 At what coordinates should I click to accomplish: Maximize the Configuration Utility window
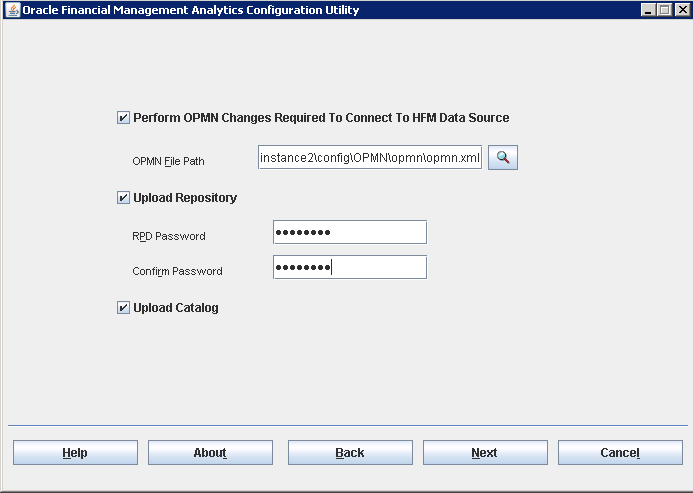(665, 10)
